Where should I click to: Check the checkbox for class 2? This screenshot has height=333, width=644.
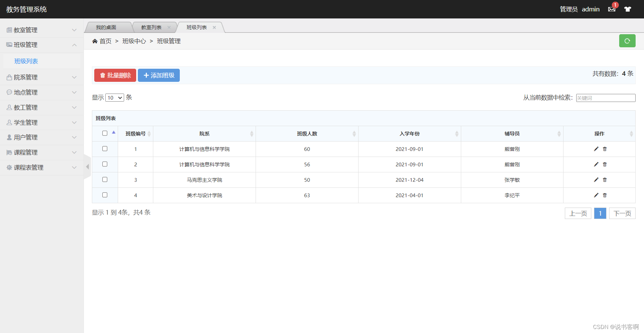[105, 164]
